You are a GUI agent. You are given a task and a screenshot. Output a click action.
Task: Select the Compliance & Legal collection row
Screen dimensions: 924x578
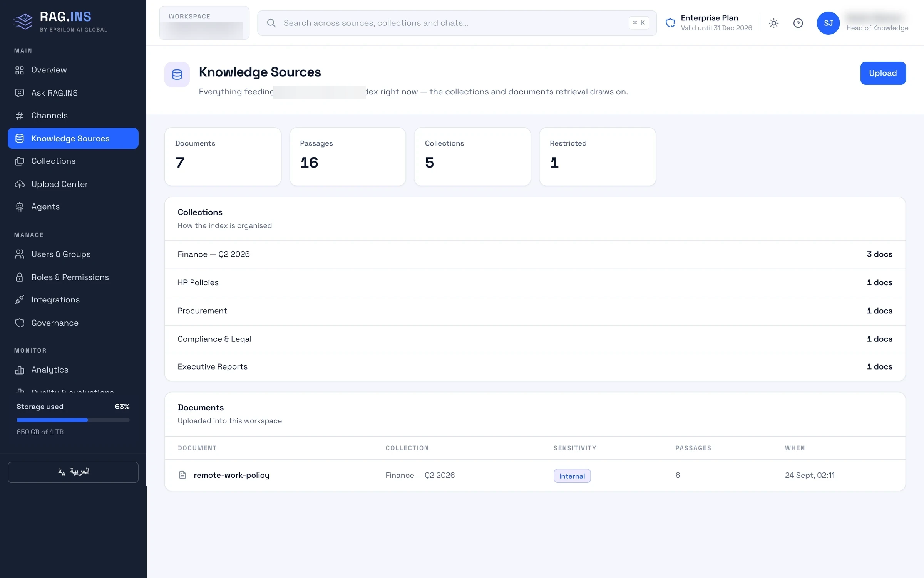[x=535, y=339]
